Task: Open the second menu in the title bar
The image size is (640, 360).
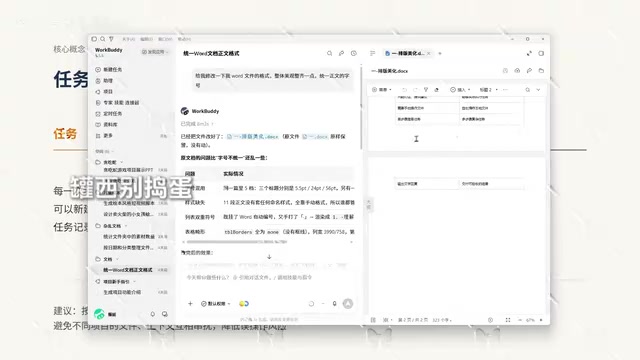Action: coord(147,39)
